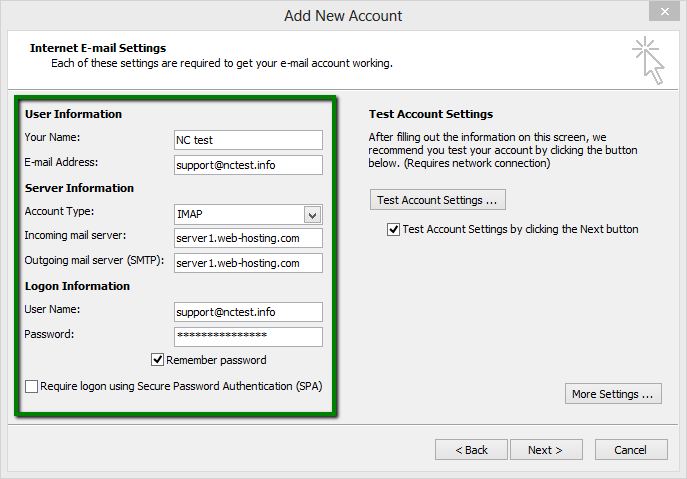Click the E-mail Address input field
This screenshot has height=479, width=687.
coord(248,165)
